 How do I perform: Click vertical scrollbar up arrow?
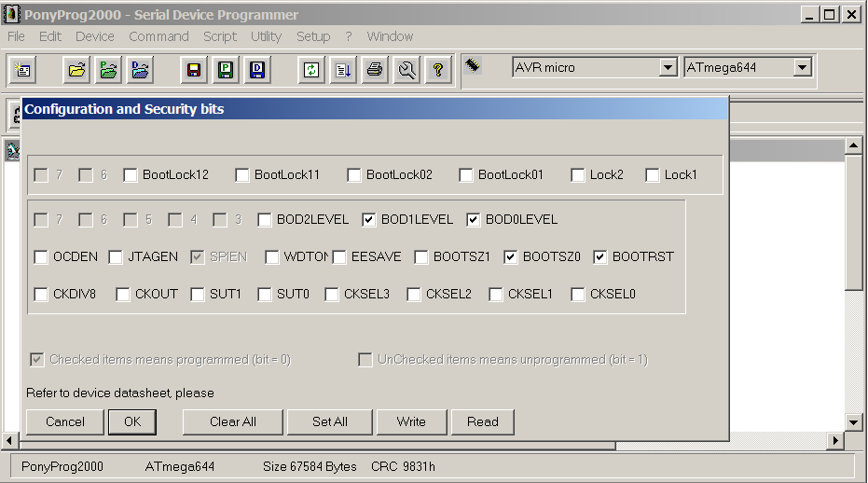(x=853, y=145)
